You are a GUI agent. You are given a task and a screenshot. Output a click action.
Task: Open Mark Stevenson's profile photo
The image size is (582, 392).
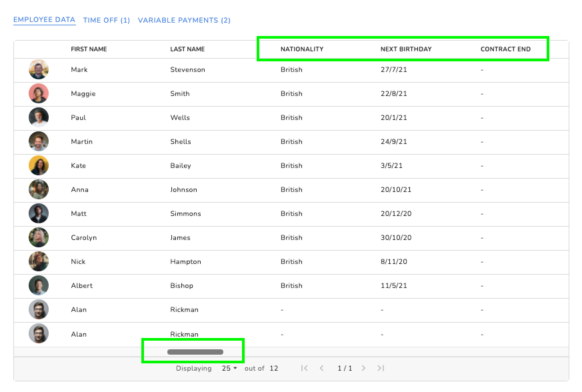[x=38, y=69]
